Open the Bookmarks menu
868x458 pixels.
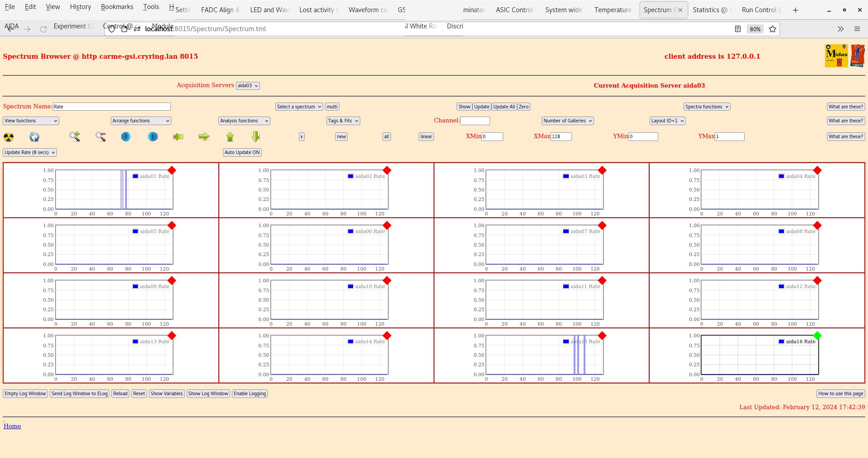pos(117,7)
